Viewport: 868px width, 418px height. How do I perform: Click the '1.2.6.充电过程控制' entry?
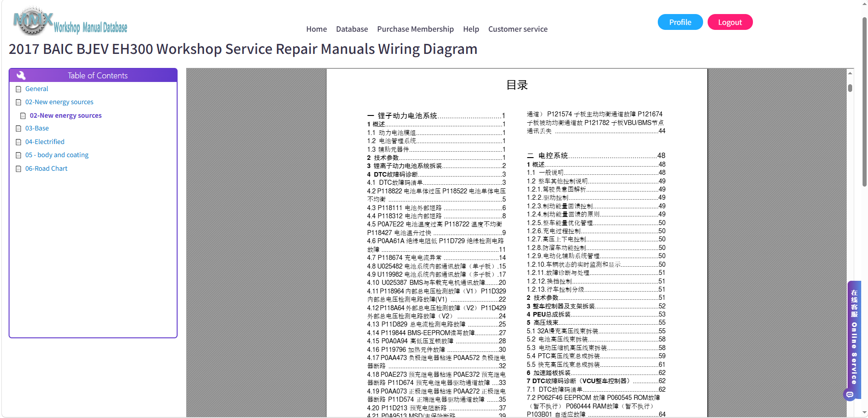(596, 231)
